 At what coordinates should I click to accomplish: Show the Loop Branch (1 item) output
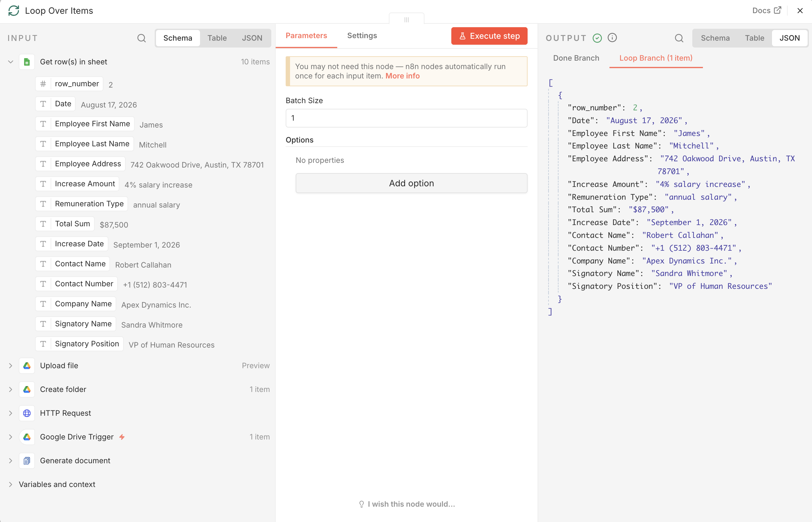tap(655, 58)
